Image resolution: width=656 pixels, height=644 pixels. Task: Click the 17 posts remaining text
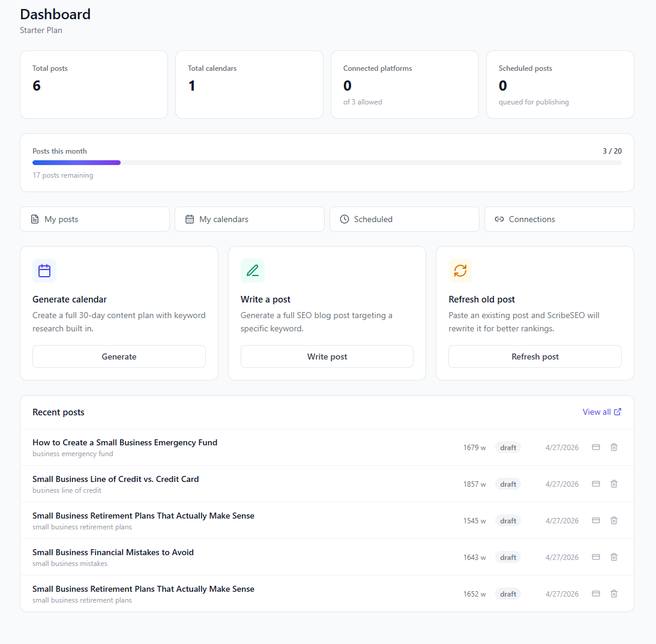click(63, 175)
